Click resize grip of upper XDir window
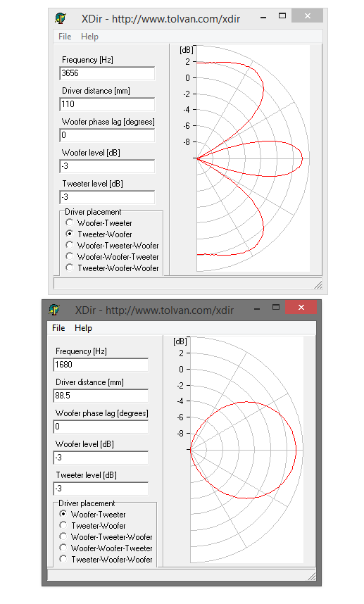This screenshot has height=604, width=364. click(x=318, y=284)
